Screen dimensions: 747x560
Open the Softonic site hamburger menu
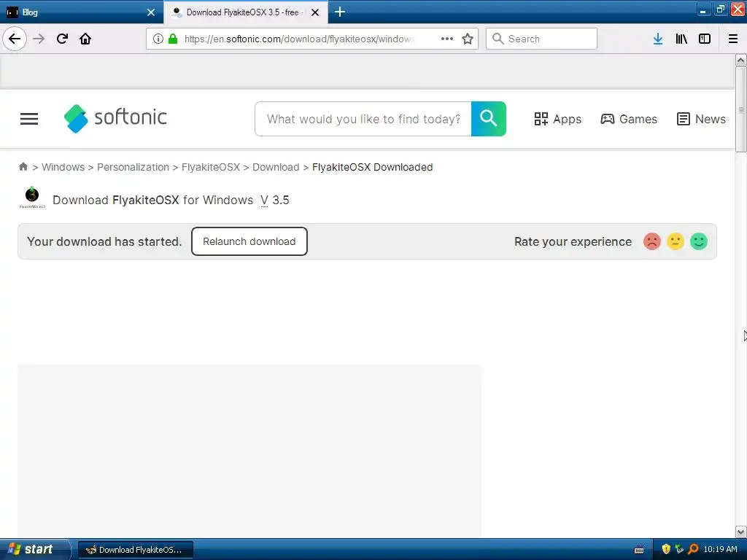click(29, 119)
